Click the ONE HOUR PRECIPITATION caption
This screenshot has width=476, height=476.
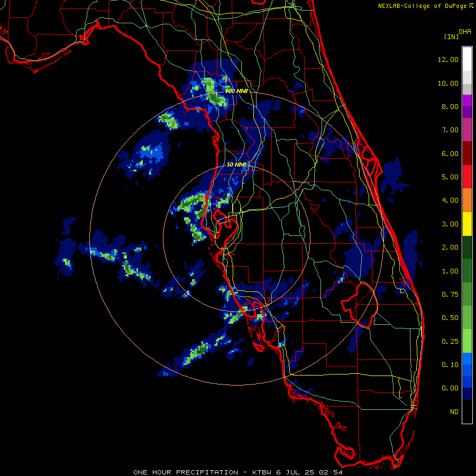(x=186, y=472)
